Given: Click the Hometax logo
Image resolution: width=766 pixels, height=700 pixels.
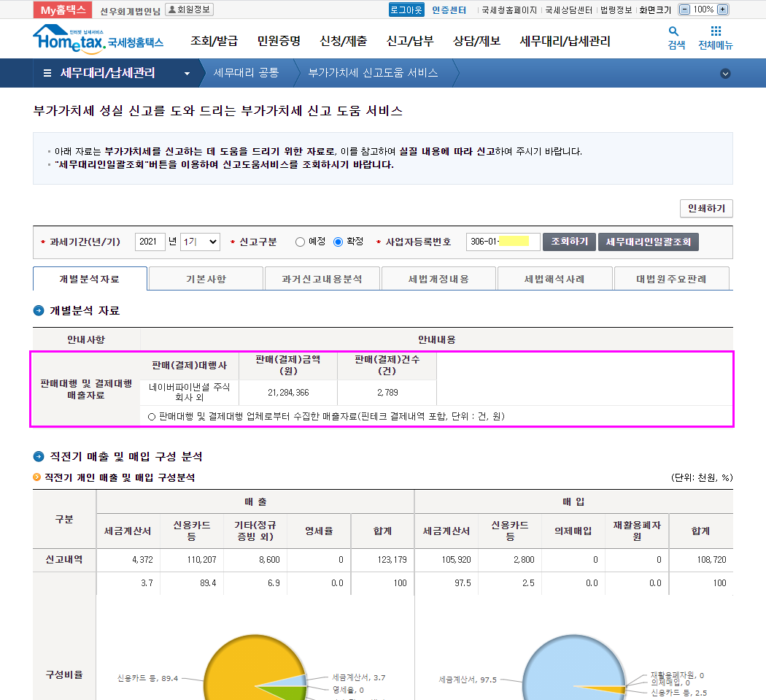Looking at the screenshot, I should click(98, 40).
